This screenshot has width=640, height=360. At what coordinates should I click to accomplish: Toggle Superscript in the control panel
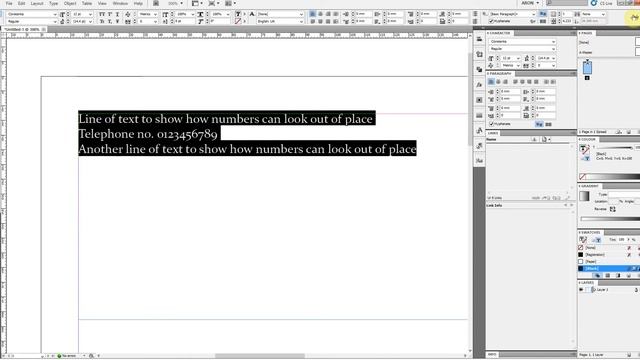pos(110,14)
